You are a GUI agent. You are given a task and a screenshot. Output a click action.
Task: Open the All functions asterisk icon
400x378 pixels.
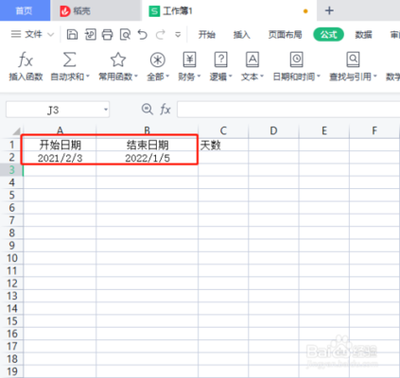point(158,60)
